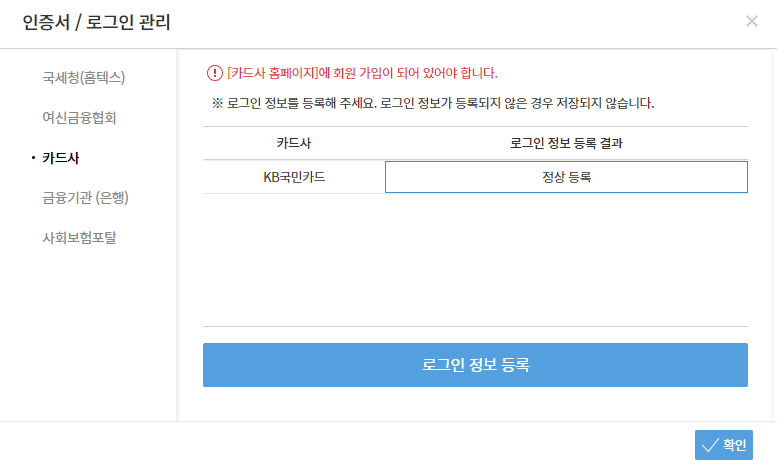
Task: Click the [카드사 홈페이지] text in the warning
Action: 272,73
